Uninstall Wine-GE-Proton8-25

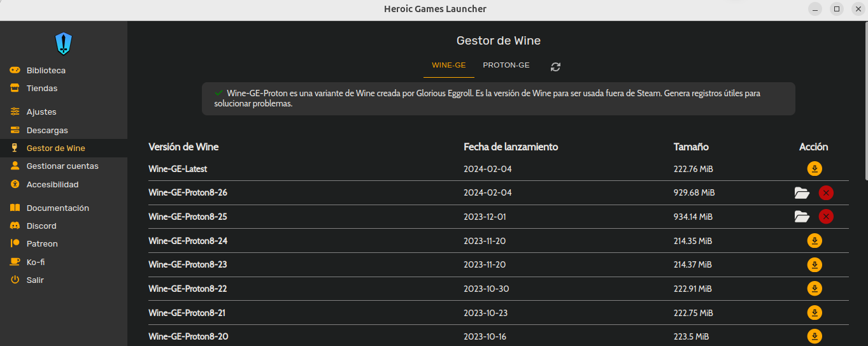coord(826,217)
